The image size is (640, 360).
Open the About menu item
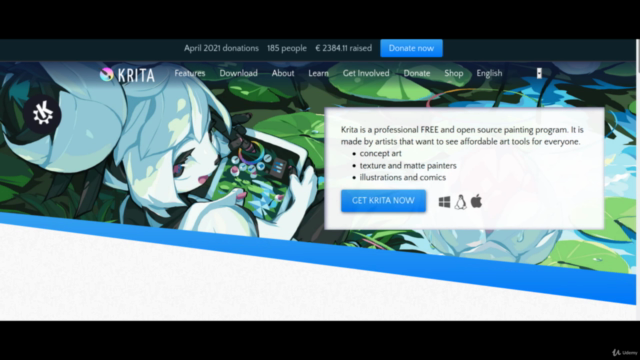[x=283, y=73]
